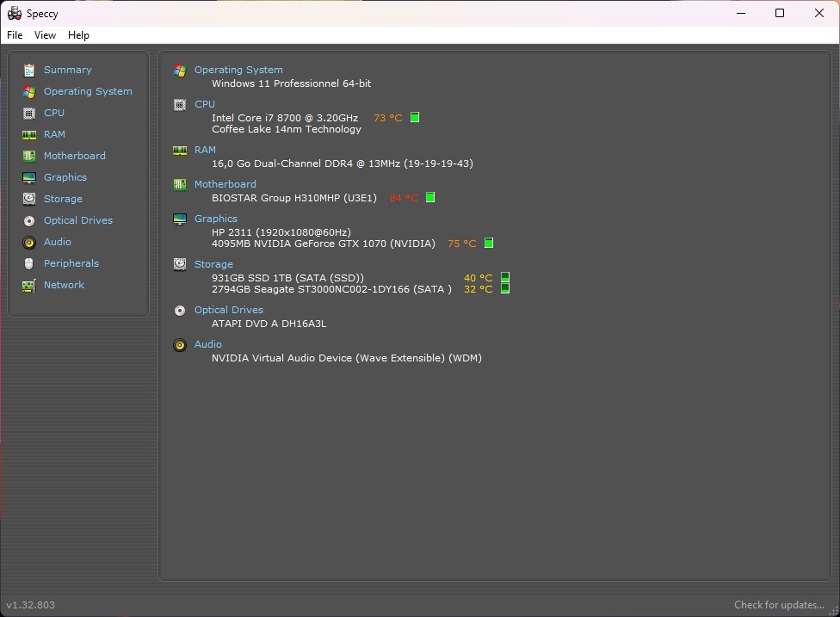Viewport: 840px width, 617px height.
Task: Click the Optical Drives icon in the main panel
Action: point(180,310)
